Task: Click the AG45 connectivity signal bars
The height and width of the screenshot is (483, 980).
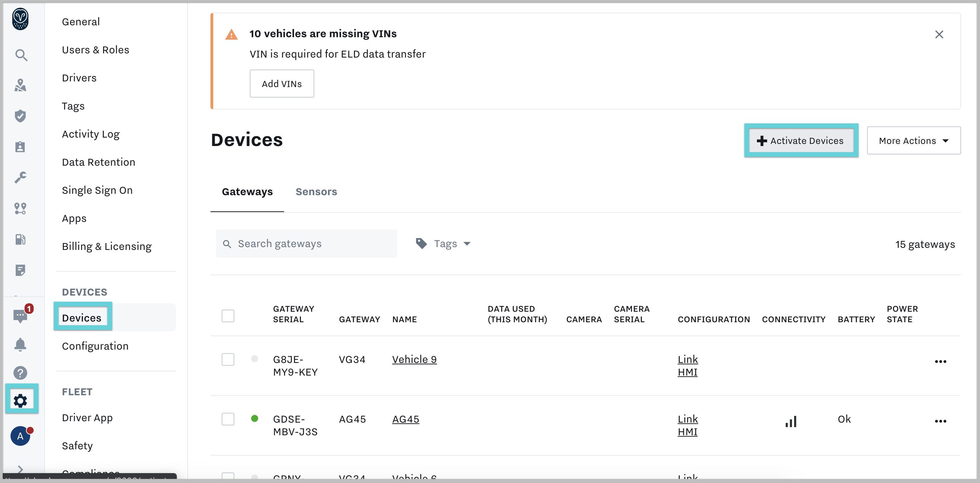Action: click(791, 421)
